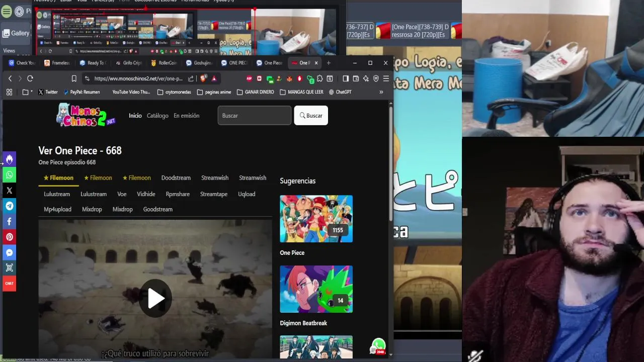This screenshot has width=644, height=362.
Task: Open the share icon in the address bar
Action: (191, 78)
